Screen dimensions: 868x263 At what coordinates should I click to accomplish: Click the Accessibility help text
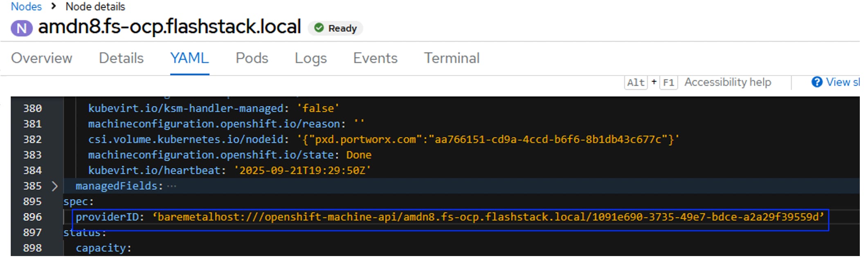click(x=728, y=82)
